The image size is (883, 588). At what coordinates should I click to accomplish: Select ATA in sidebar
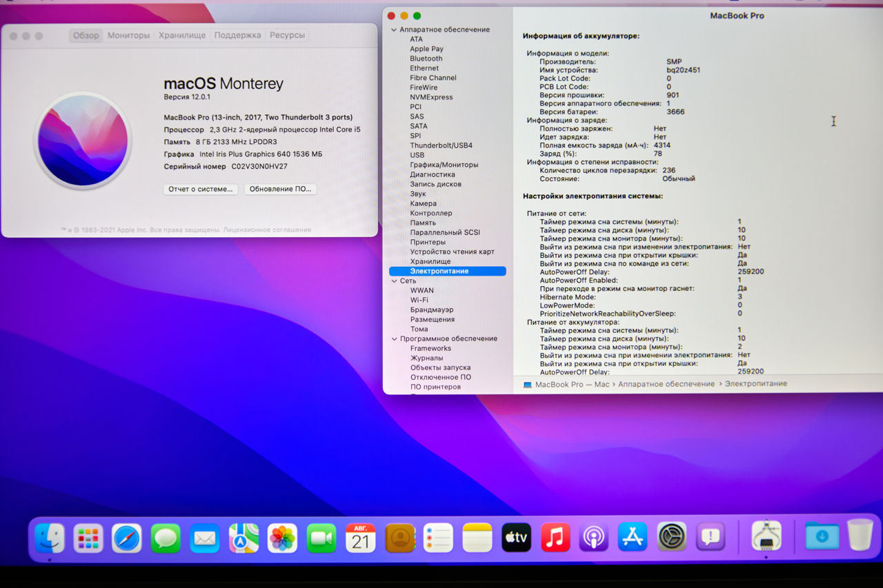coord(417,39)
